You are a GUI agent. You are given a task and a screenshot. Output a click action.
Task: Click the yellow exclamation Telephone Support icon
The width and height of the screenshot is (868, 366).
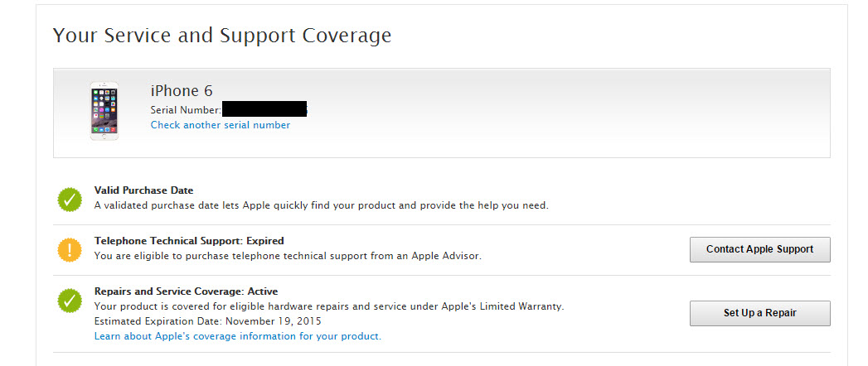click(70, 250)
